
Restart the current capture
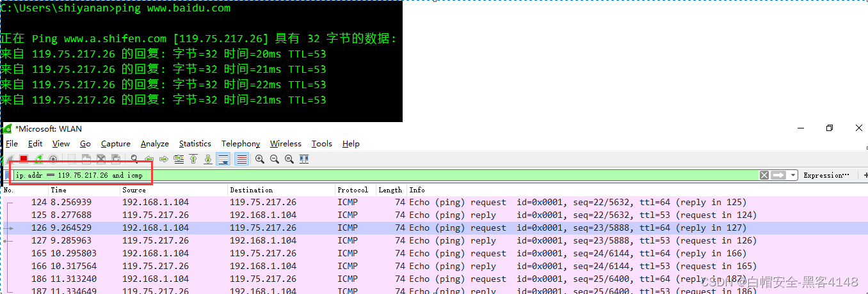pyautogui.click(x=38, y=159)
